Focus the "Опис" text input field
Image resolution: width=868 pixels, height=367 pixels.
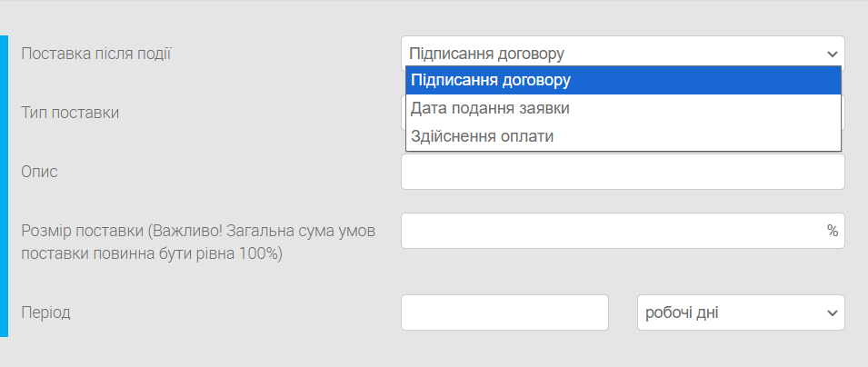pyautogui.click(x=623, y=172)
